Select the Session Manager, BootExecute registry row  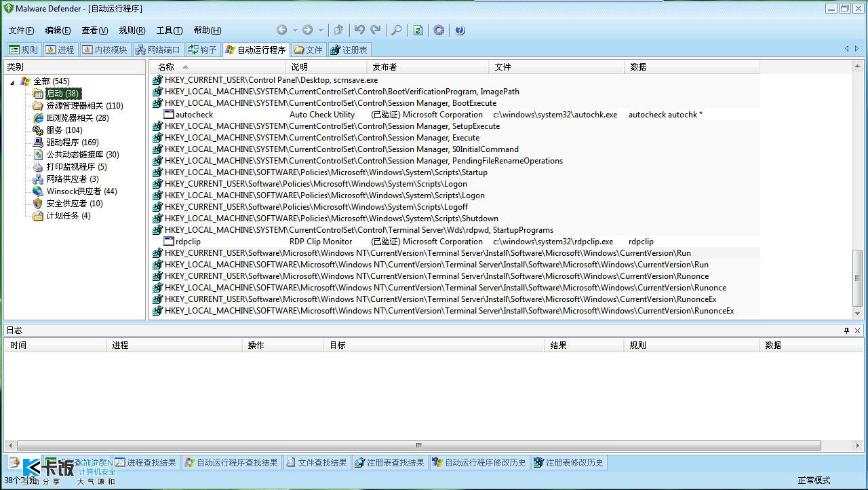coord(456,103)
